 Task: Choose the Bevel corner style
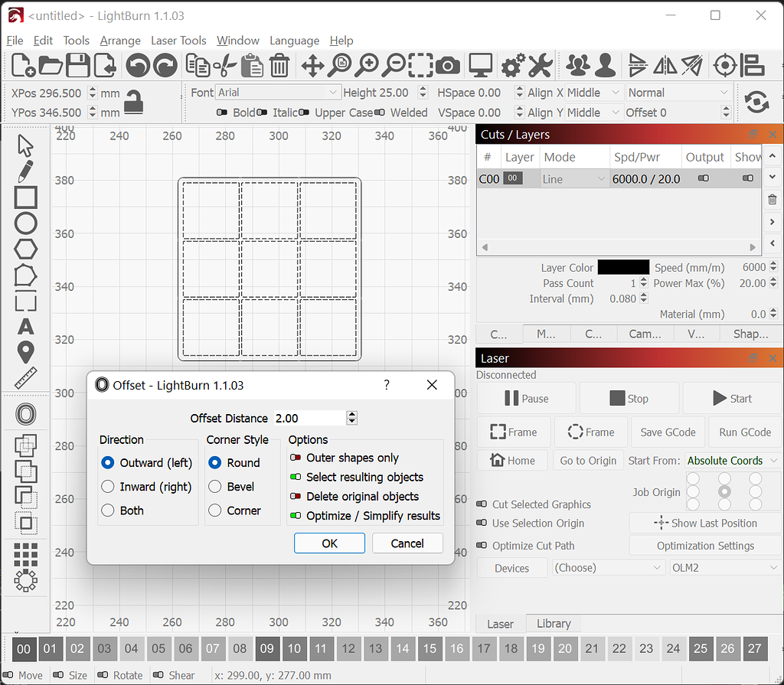click(215, 486)
